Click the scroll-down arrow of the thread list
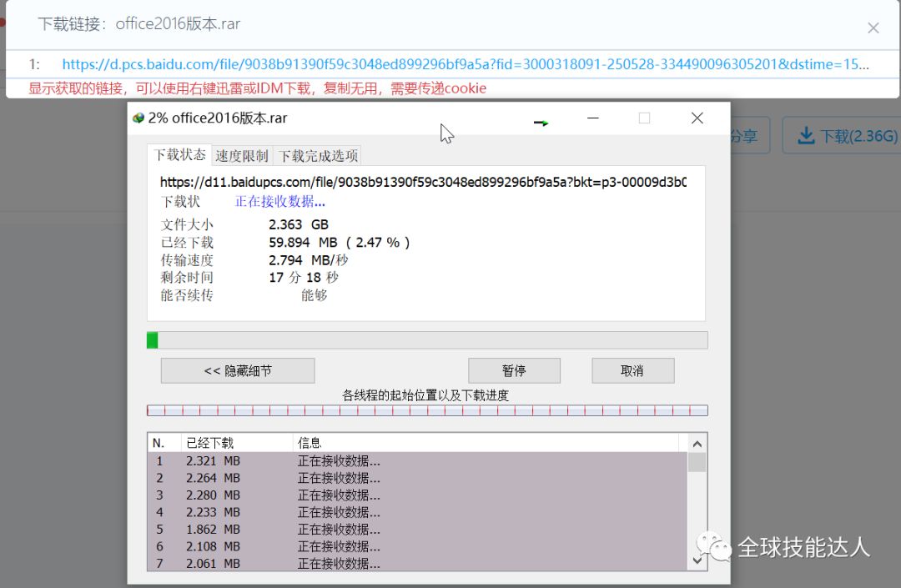The height and width of the screenshot is (588, 901). [697, 561]
